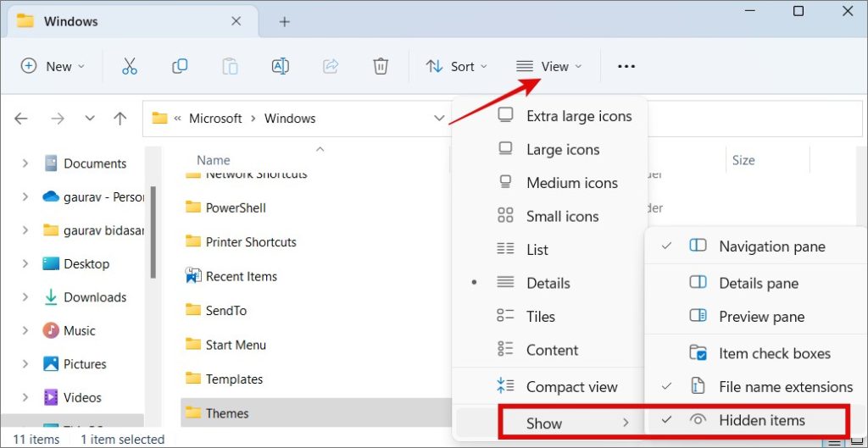Choose Medium icons layout
The image size is (868, 448).
click(549, 183)
